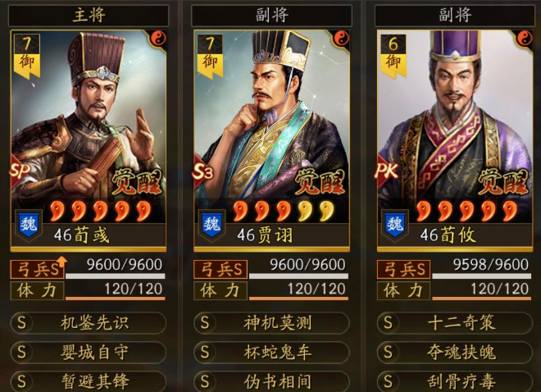
Task: Click the S3 badge on 贾诩 portrait
Action: coord(203,172)
